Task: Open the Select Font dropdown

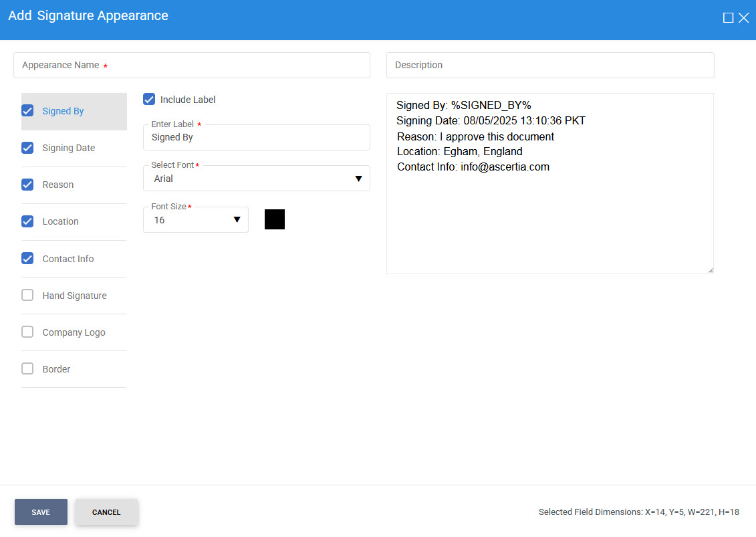Action: pyautogui.click(x=256, y=179)
